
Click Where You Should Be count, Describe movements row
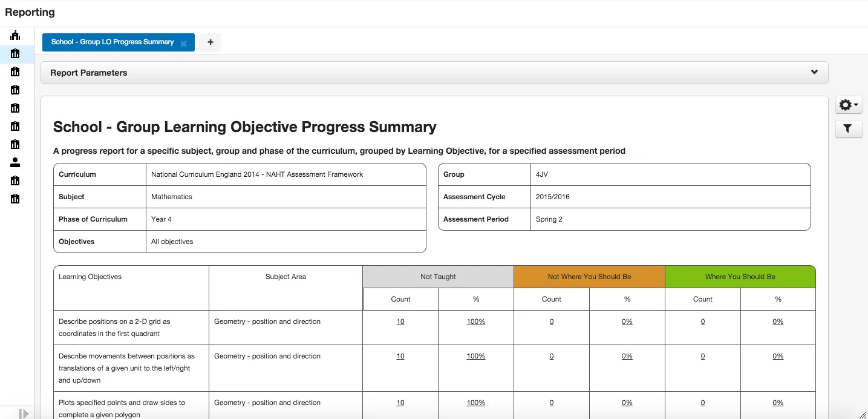[x=703, y=356]
